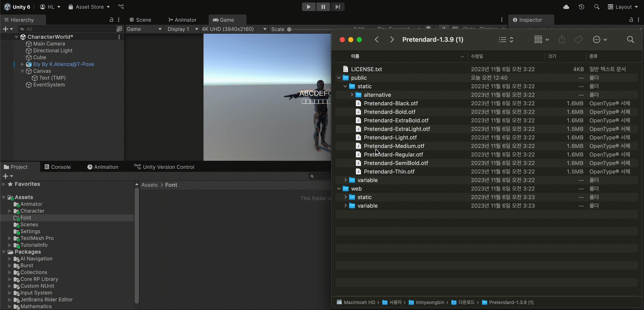Viewport: 644px width, 310px height.
Task: Collapse the CharacterWorld scene in Hierarchy
Action: [16, 37]
